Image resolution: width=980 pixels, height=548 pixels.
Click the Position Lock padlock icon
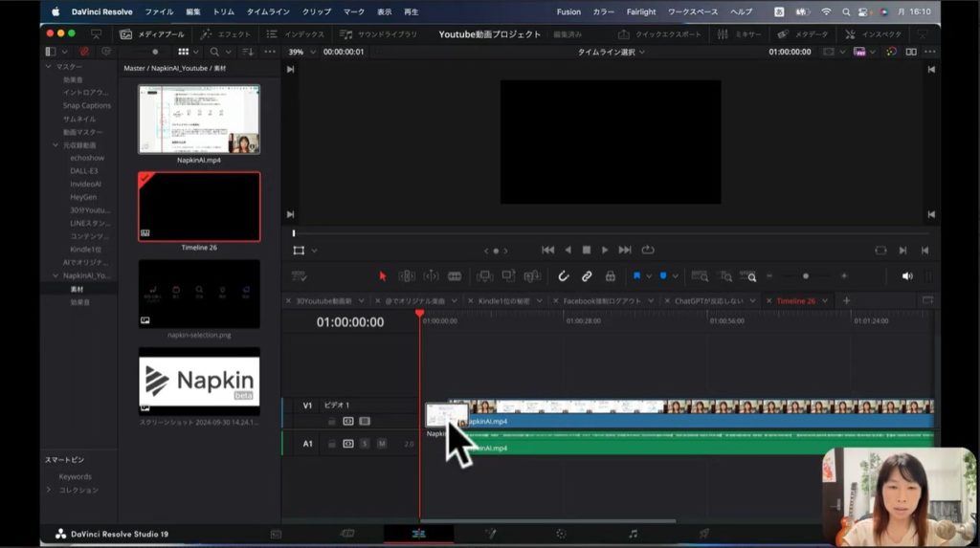click(610, 276)
